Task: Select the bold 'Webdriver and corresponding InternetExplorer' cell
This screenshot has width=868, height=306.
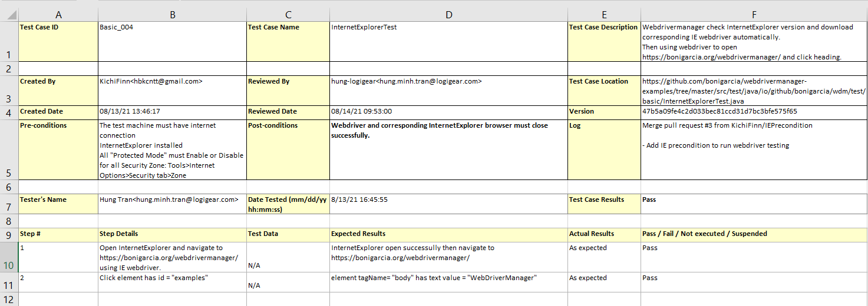Action: click(x=448, y=150)
